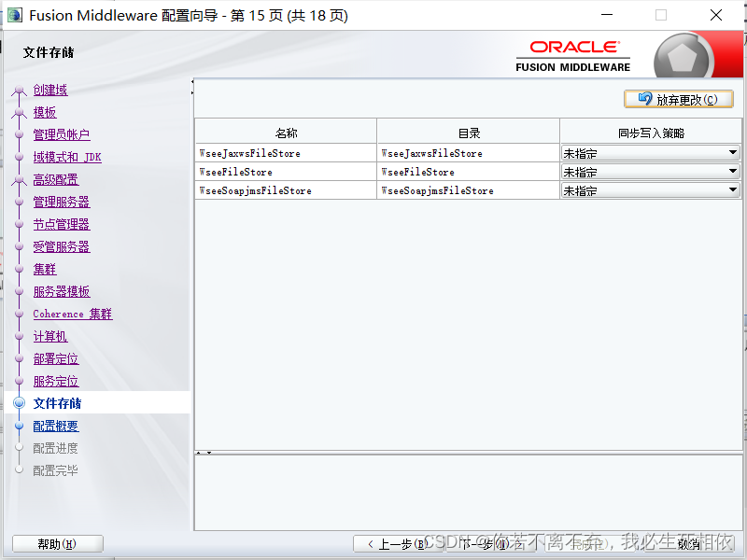Screen dimensions: 747x560
Task: Minimize the configuration wizard window
Action: [x=607, y=15]
